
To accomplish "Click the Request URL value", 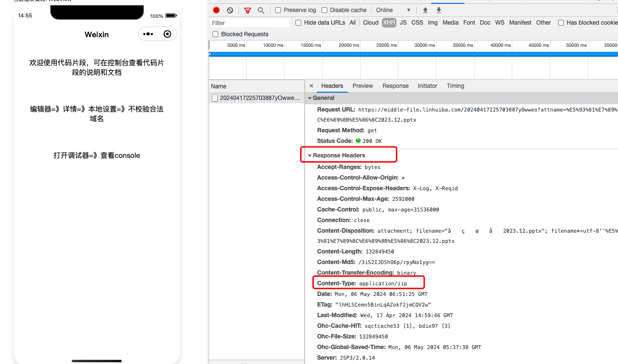I will 488,114.
